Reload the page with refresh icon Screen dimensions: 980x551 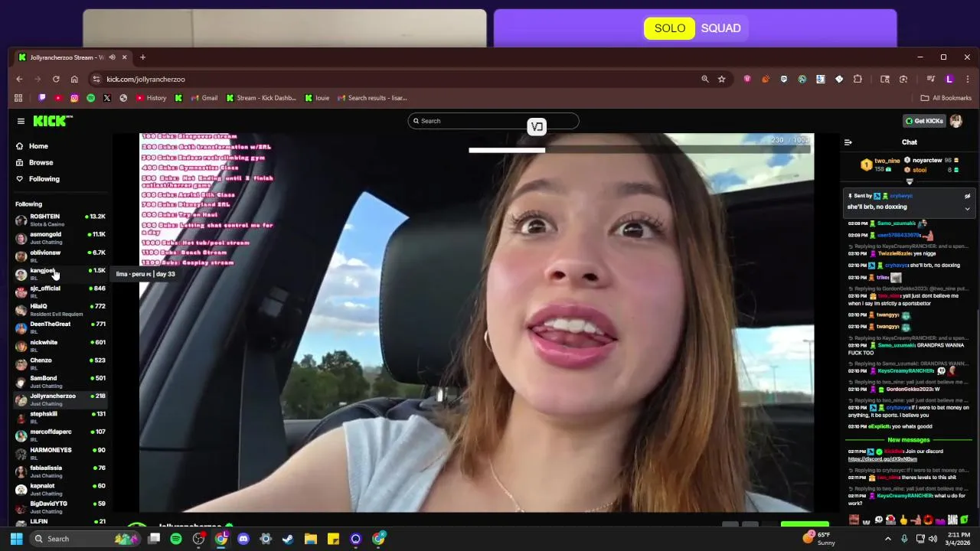pyautogui.click(x=56, y=79)
